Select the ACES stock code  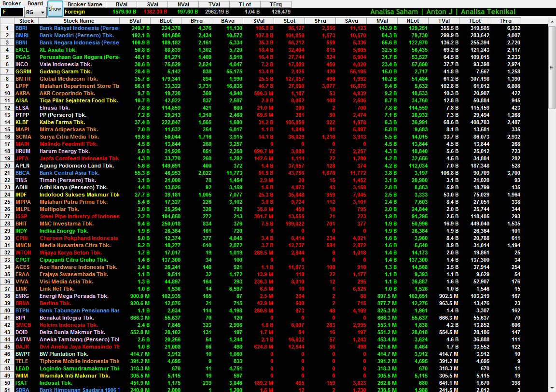(23, 267)
